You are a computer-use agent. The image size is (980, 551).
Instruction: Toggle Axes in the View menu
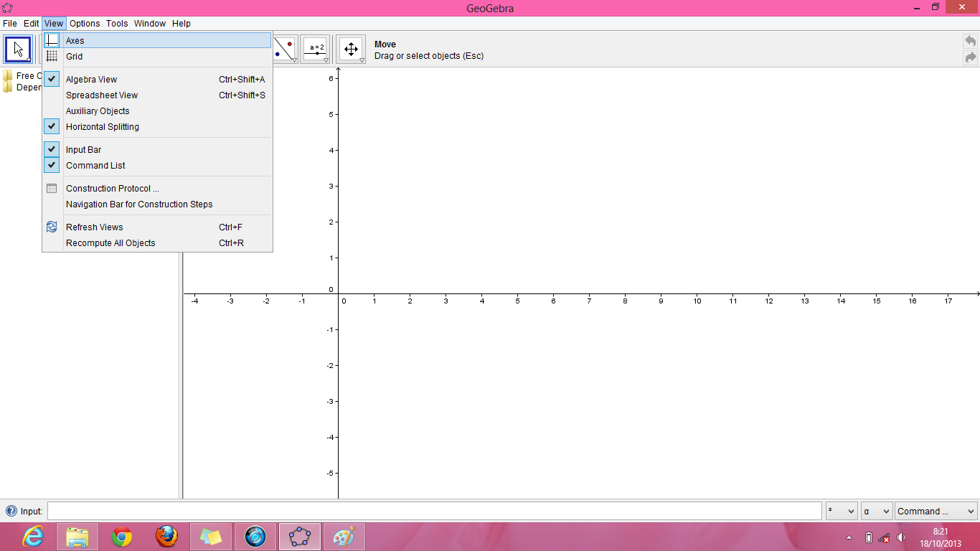(x=157, y=41)
